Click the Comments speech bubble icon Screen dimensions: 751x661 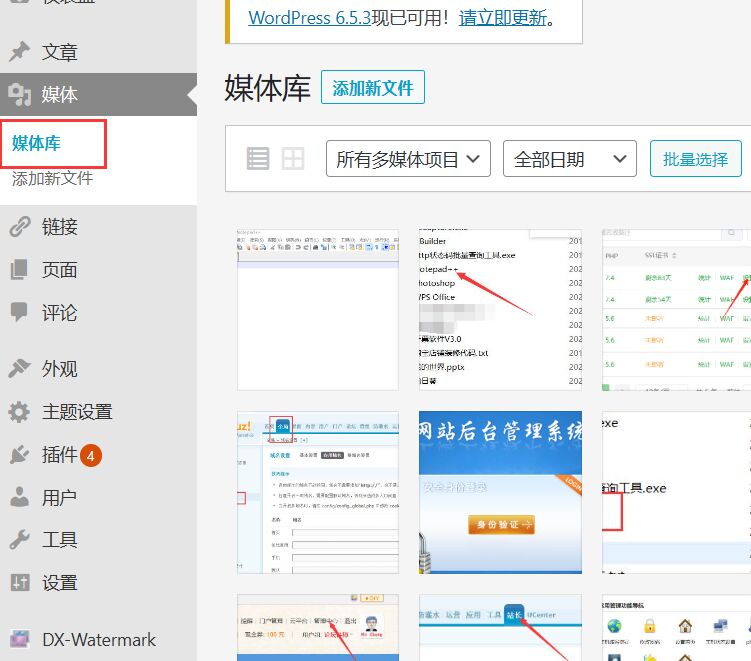coord(19,313)
